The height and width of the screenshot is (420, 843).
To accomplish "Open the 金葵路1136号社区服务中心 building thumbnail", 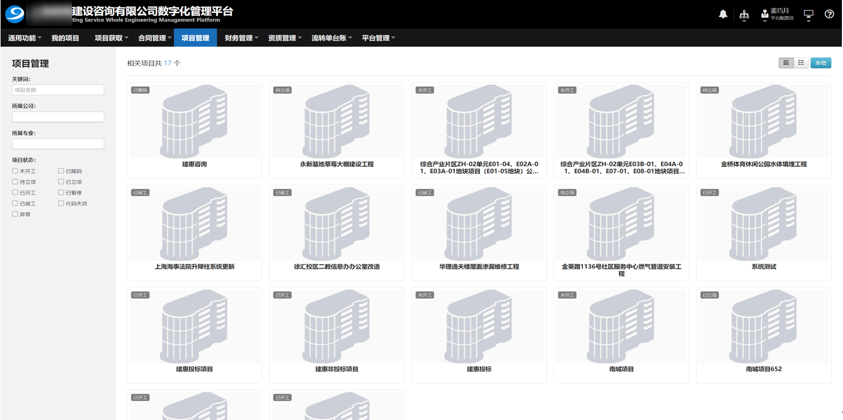I will pos(621,224).
